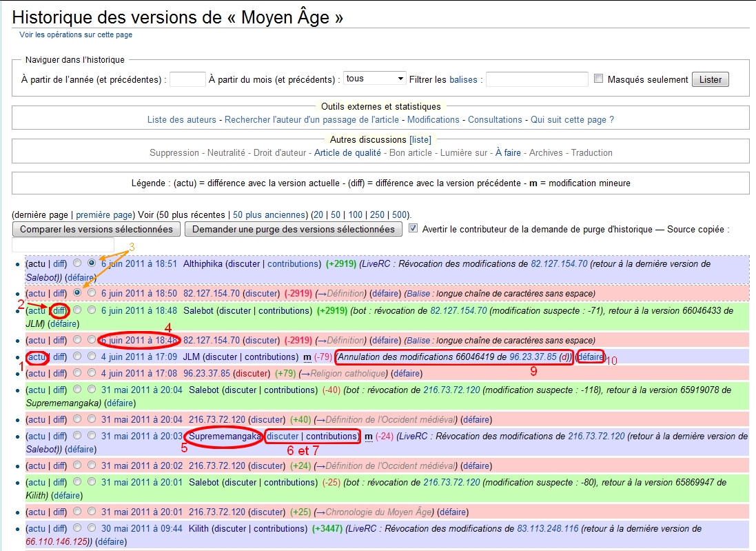Screen dimensions: 756x551
Task: Open the month dropdown showing tous
Action: tap(375, 79)
